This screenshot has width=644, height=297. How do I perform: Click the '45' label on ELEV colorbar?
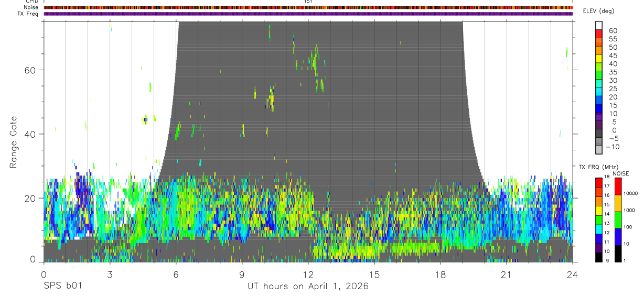(x=613, y=56)
